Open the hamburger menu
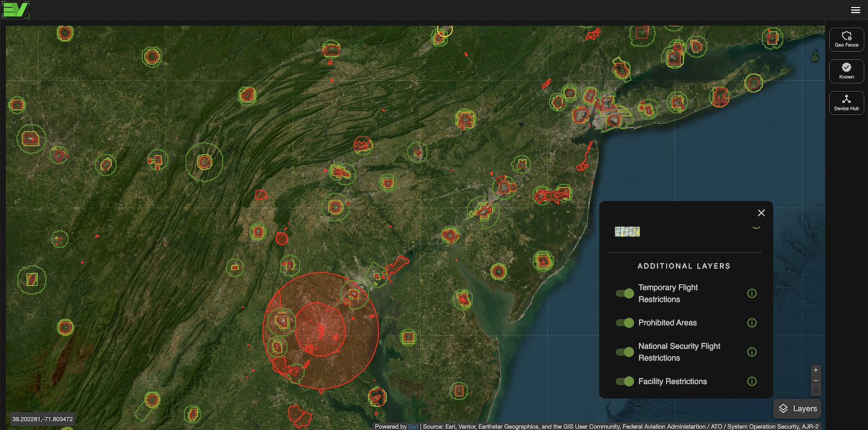The width and height of the screenshot is (868, 430). coord(855,10)
